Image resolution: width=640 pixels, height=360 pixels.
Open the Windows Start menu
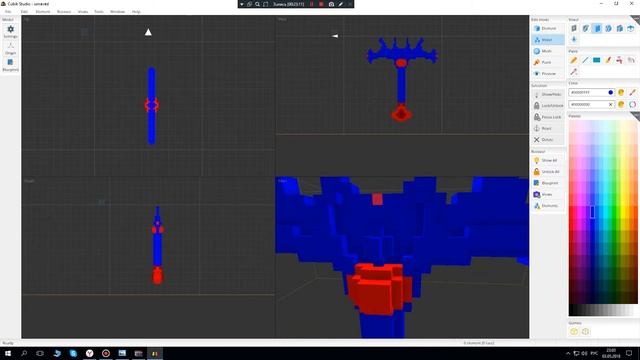pos(8,353)
